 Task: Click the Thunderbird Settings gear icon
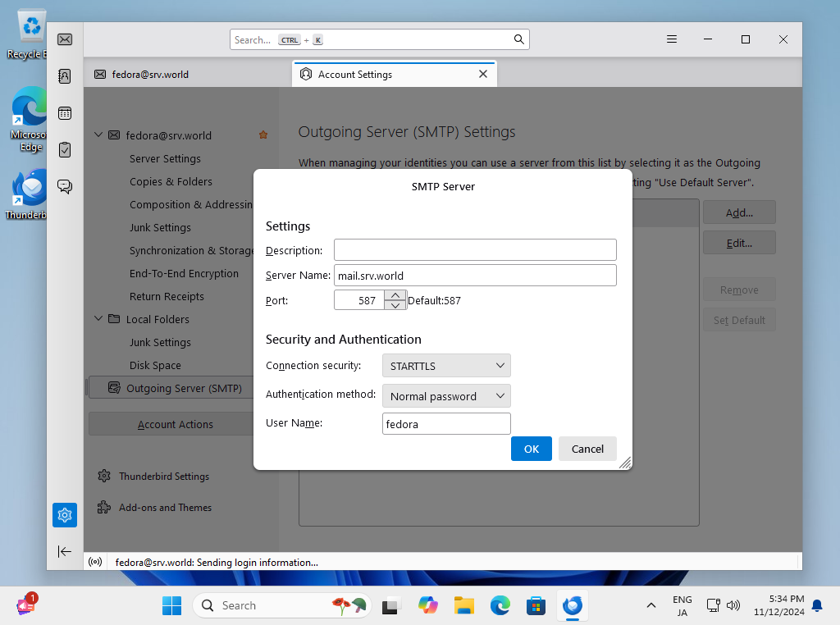(x=104, y=476)
